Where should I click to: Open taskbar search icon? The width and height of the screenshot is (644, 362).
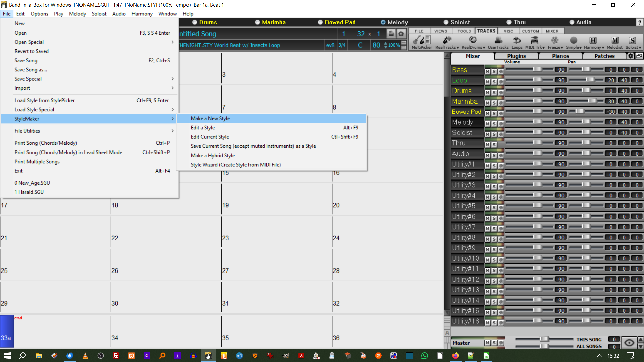pos(22,356)
